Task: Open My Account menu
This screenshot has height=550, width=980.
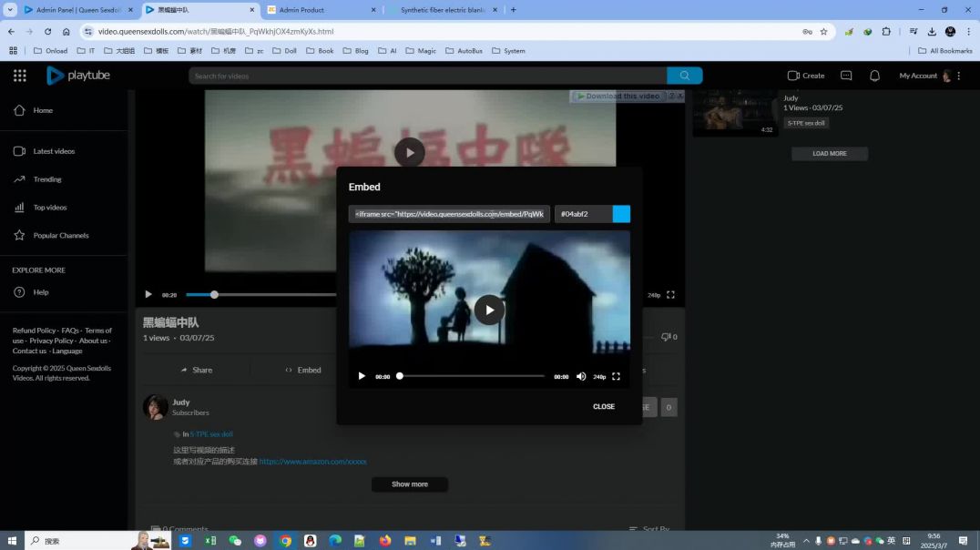Action: click(x=924, y=76)
